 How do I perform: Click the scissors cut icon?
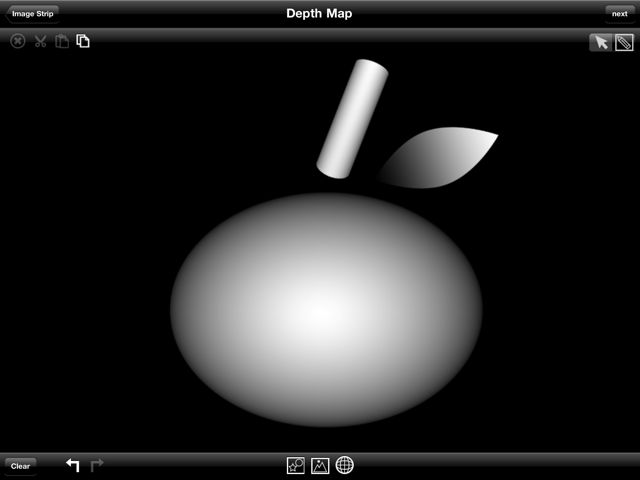pos(40,41)
